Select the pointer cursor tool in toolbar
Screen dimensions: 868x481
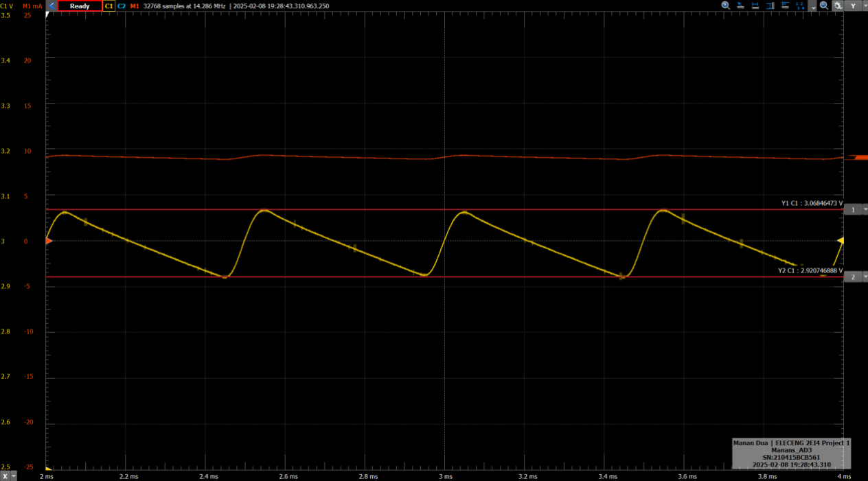click(x=740, y=5)
